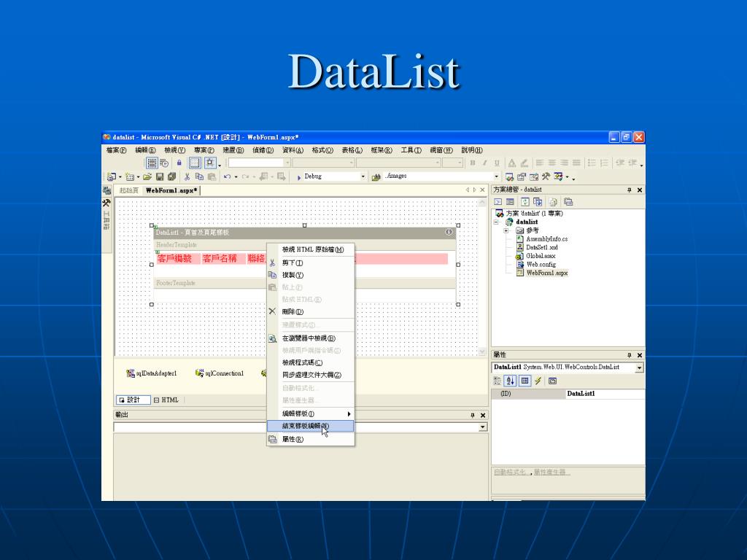Click the Bold formatting B icon
The height and width of the screenshot is (560, 747).
click(473, 163)
